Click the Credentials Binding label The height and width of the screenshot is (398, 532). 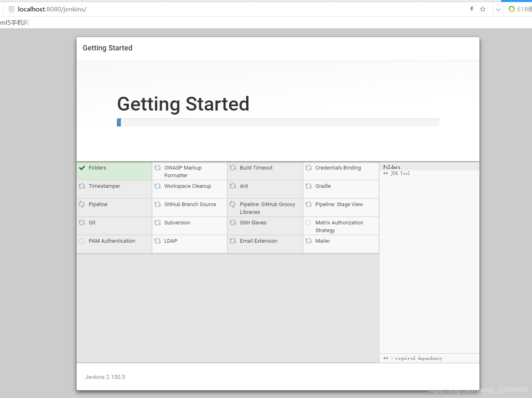point(338,168)
